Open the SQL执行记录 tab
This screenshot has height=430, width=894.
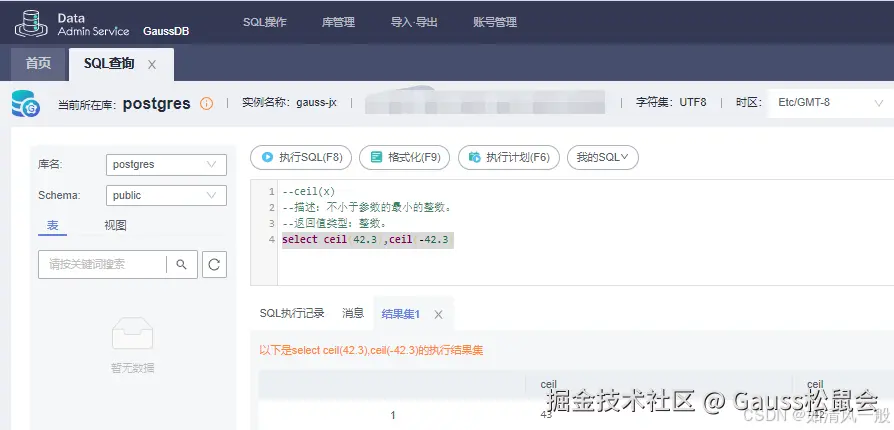tap(292, 313)
